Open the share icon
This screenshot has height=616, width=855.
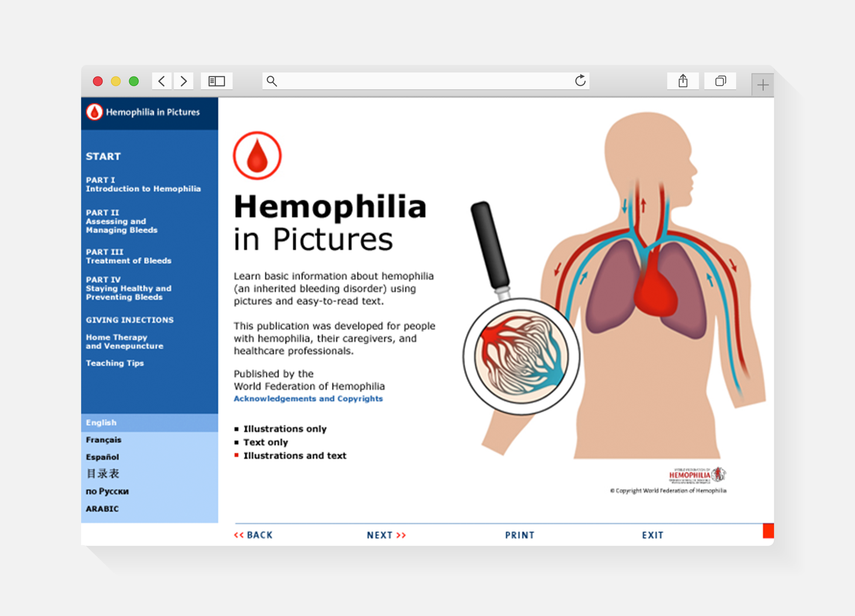tap(683, 81)
